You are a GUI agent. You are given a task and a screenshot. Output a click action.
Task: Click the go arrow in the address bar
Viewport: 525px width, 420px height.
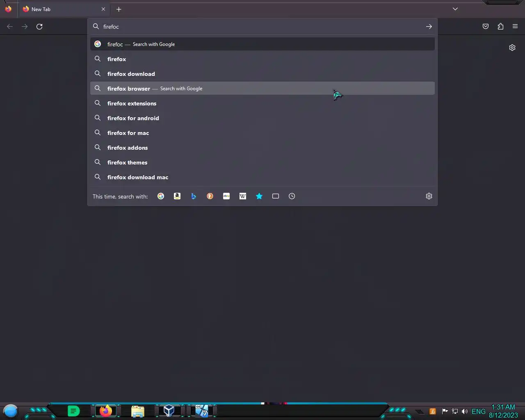coord(429,27)
